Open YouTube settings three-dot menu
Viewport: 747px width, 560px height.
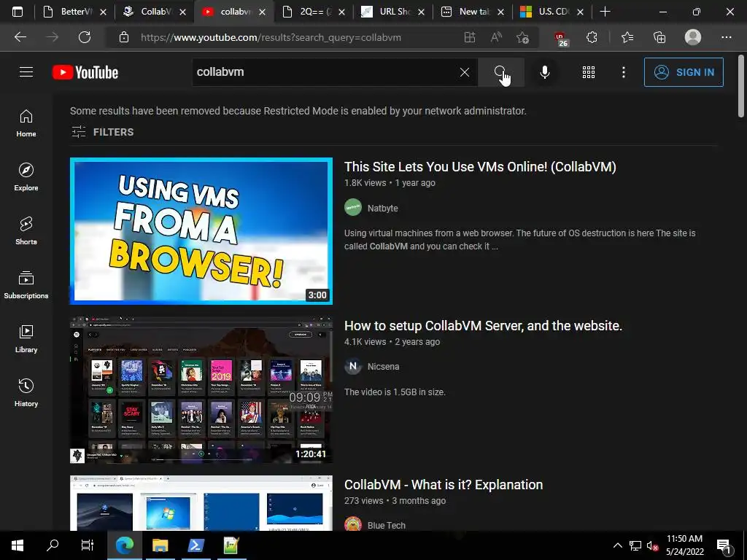coord(623,72)
